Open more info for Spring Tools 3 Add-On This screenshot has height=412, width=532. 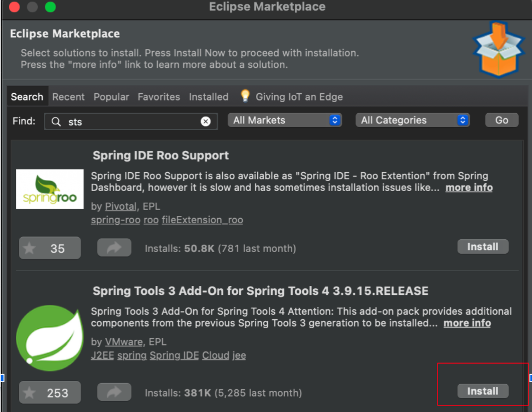(x=467, y=323)
